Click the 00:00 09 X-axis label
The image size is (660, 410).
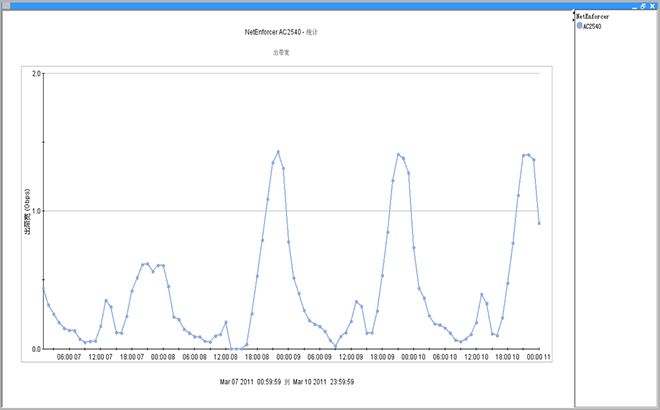289,356
